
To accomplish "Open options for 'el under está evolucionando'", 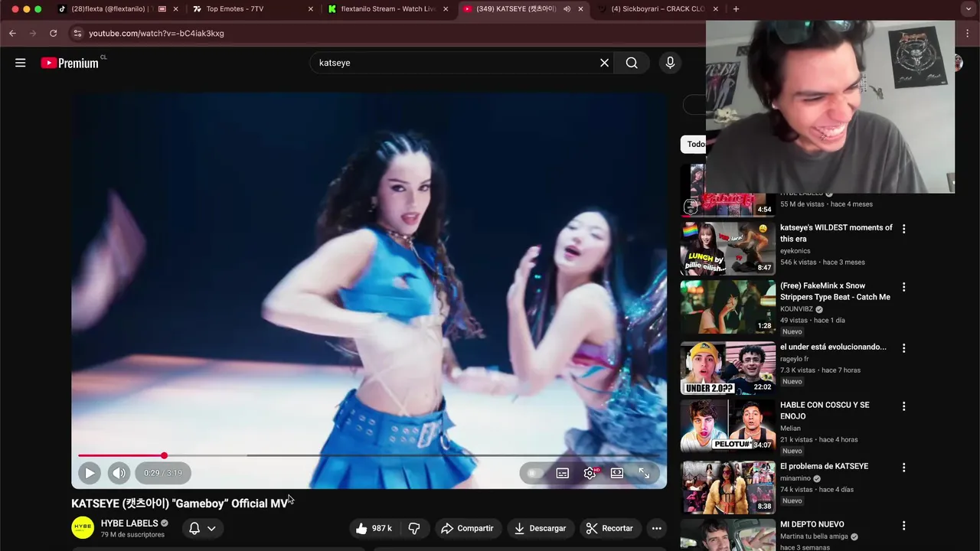I will click(903, 348).
